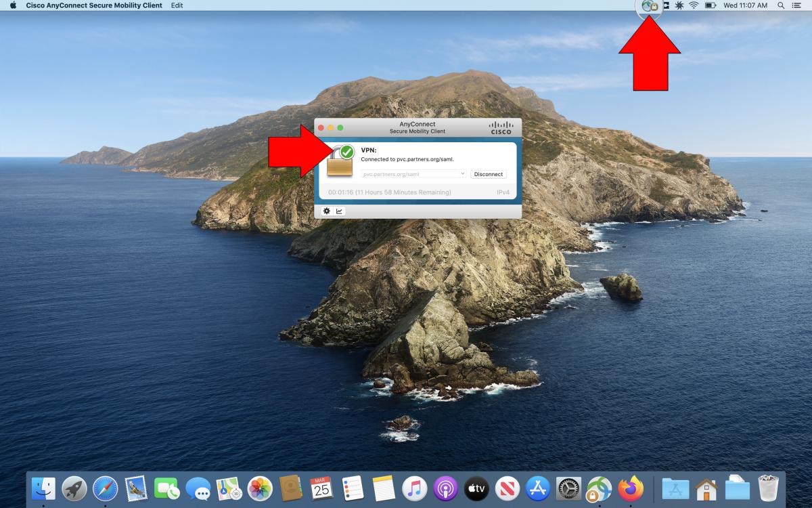812x508 pixels.
Task: Minimize the AnyConnect window
Action: tap(331, 127)
